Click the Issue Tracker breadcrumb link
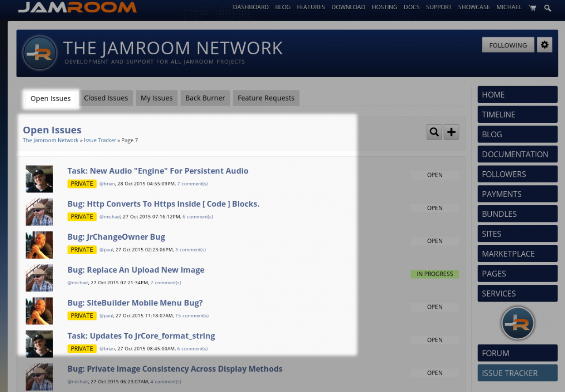 point(100,140)
